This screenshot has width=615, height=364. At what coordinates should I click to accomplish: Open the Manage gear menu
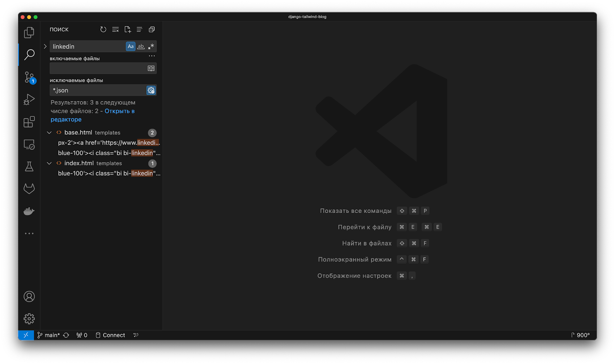[x=29, y=319]
